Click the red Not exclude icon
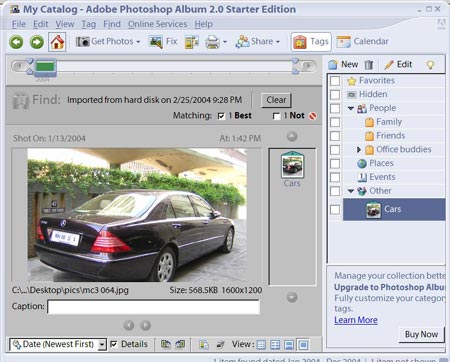This screenshot has height=362, width=450. coord(313,116)
